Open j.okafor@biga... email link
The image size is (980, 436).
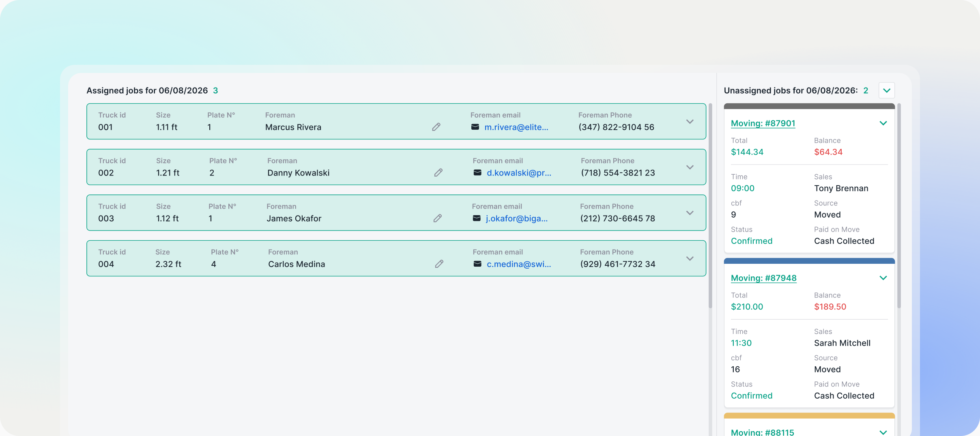coord(517,218)
